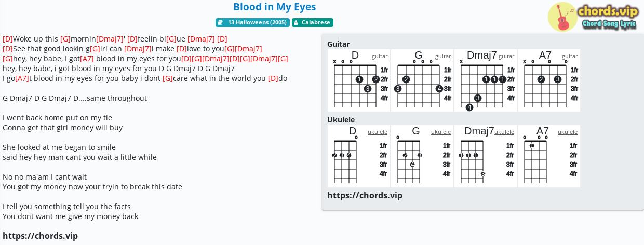The image size is (644, 245).
Task: Open the Blood in My Eyes title
Action: 275,7
